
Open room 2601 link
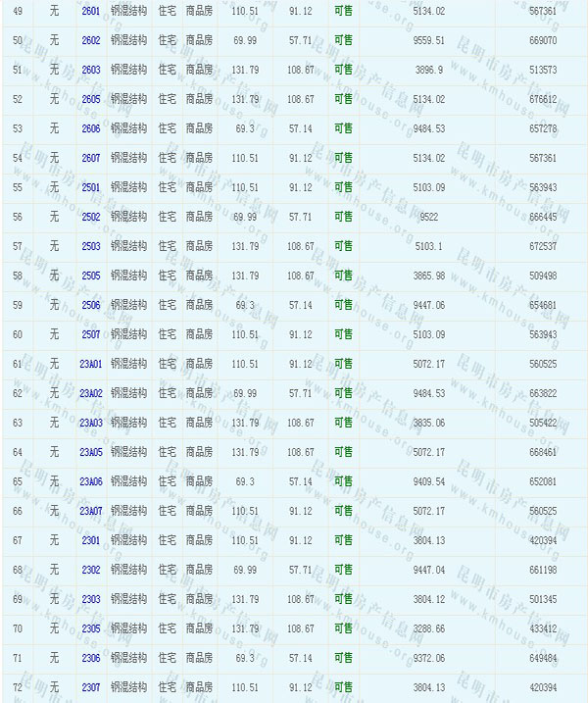[x=91, y=11]
